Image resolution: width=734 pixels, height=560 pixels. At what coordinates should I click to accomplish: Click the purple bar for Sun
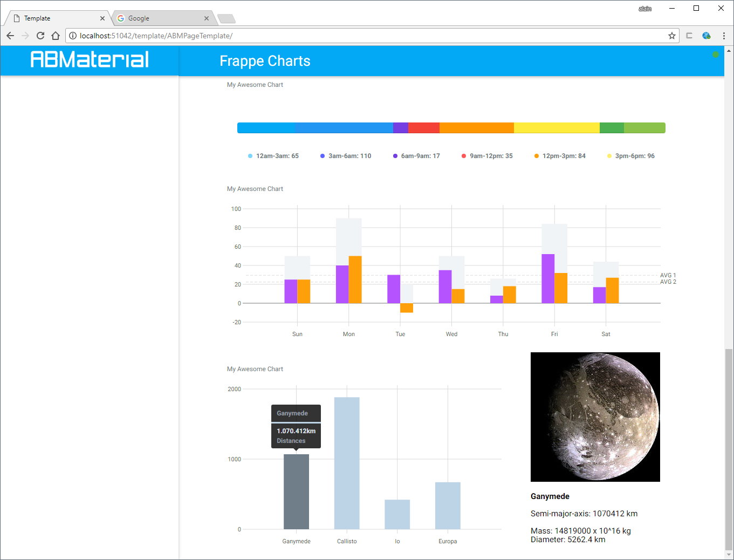(291, 291)
